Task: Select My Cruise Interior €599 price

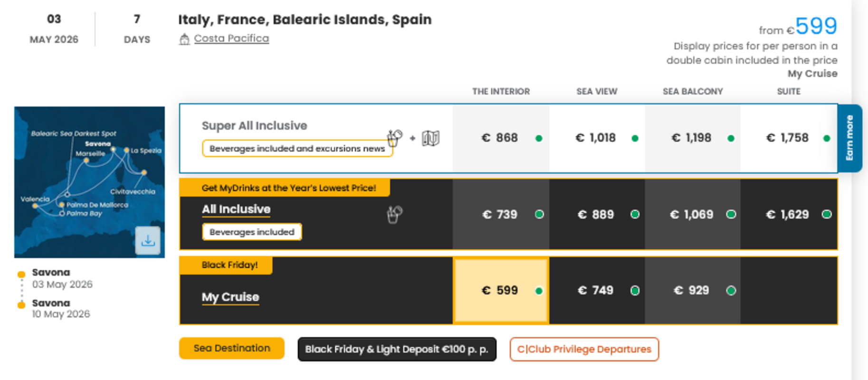Action: pos(501,291)
